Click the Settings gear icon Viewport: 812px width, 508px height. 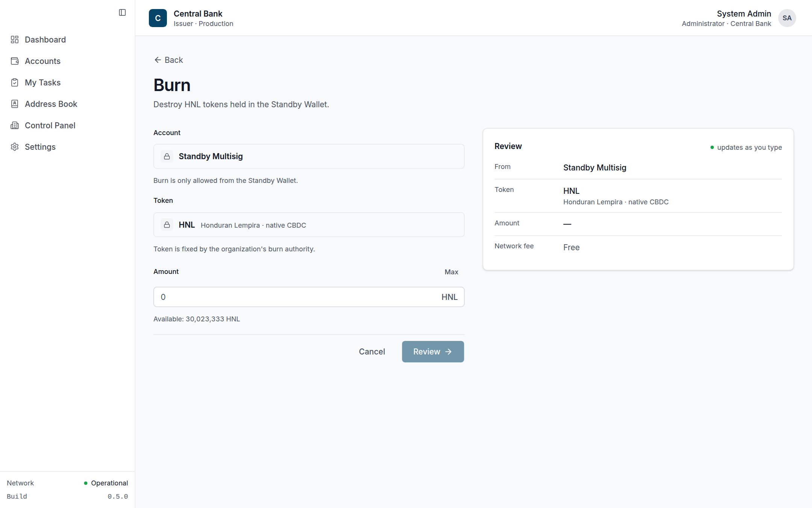click(x=15, y=147)
